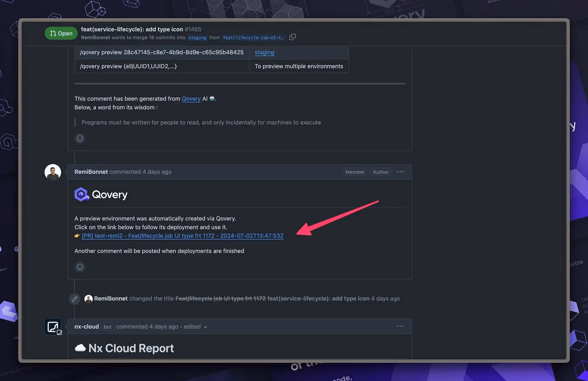Screen dimensions: 588x381
Task: Click the green Open pull request badge
Action: tap(61, 33)
